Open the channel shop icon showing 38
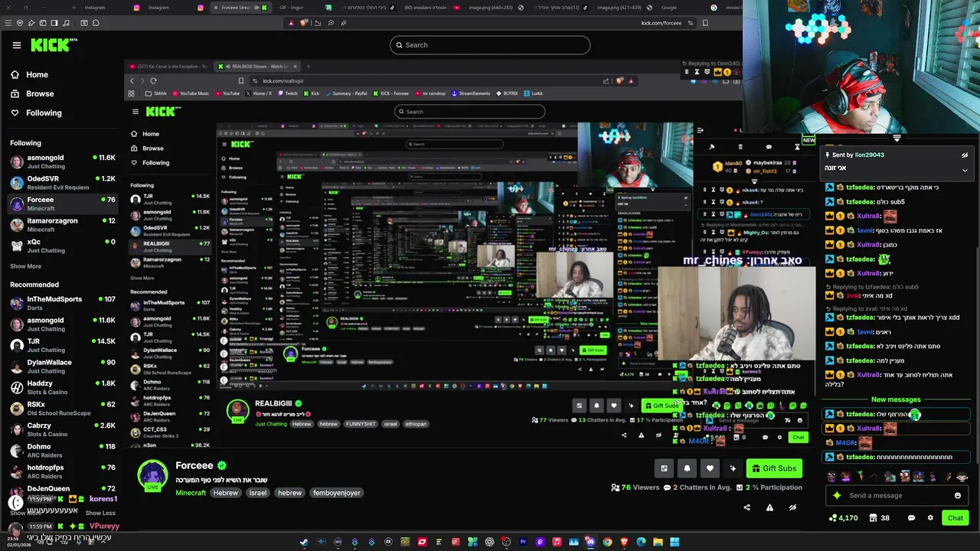This screenshot has width=980, height=551. [x=880, y=518]
